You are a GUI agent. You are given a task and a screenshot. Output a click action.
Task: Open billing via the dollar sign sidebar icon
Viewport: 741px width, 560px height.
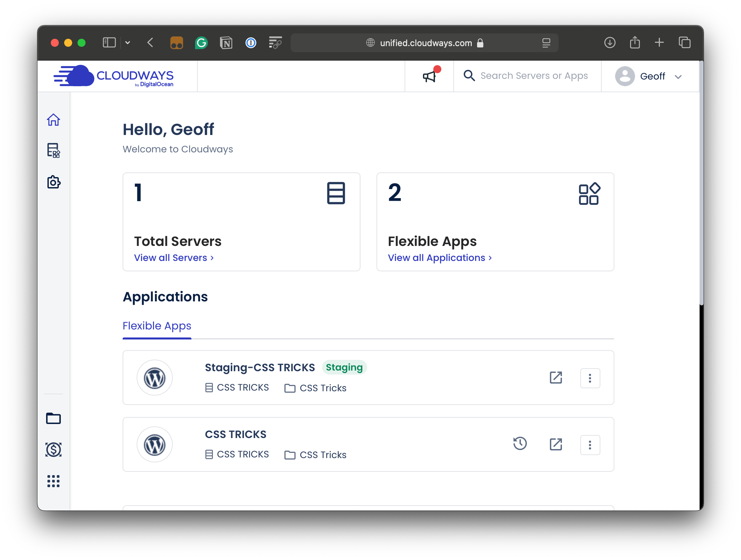[x=53, y=450]
